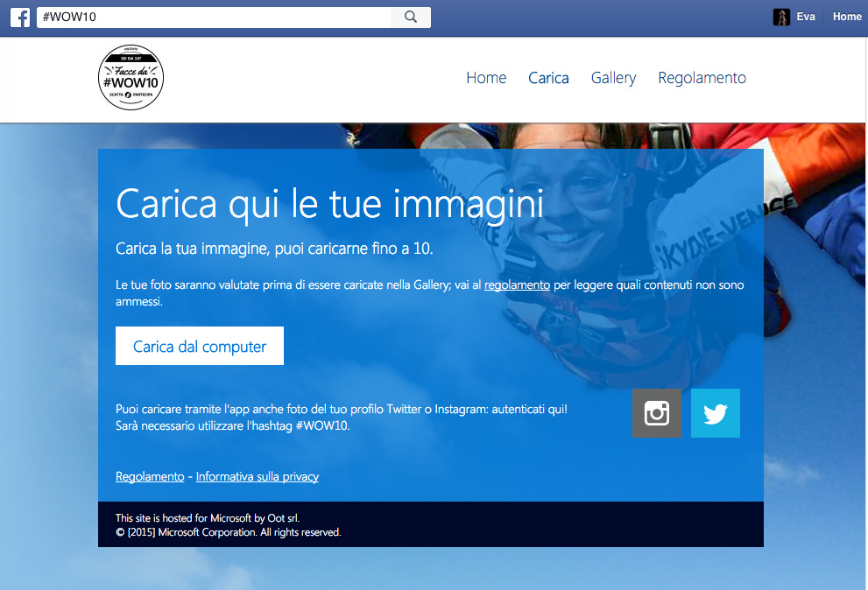Select the Carica navigation tab
868x590 pixels.
pyautogui.click(x=548, y=78)
